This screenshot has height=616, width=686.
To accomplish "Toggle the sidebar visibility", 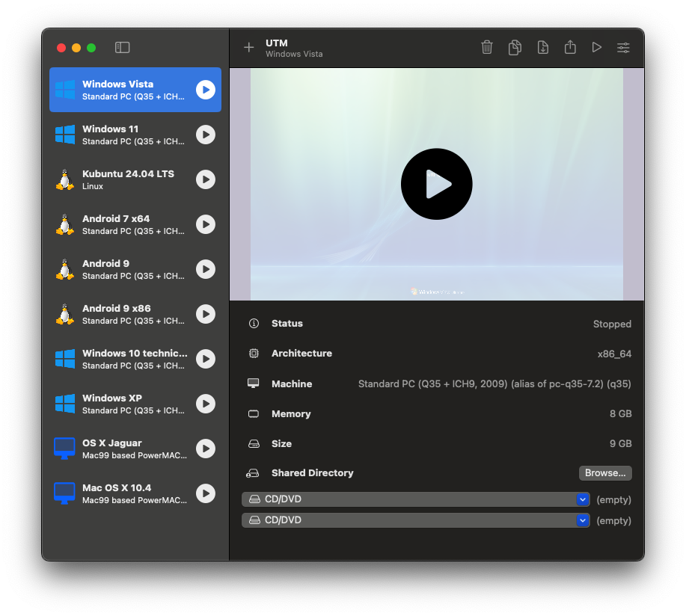I will coord(121,46).
